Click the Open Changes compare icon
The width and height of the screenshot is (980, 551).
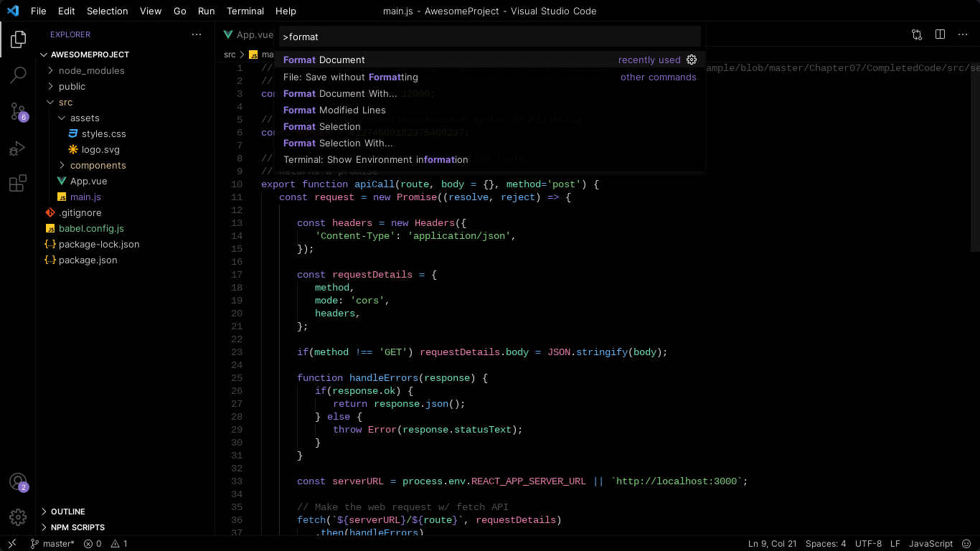(917, 34)
